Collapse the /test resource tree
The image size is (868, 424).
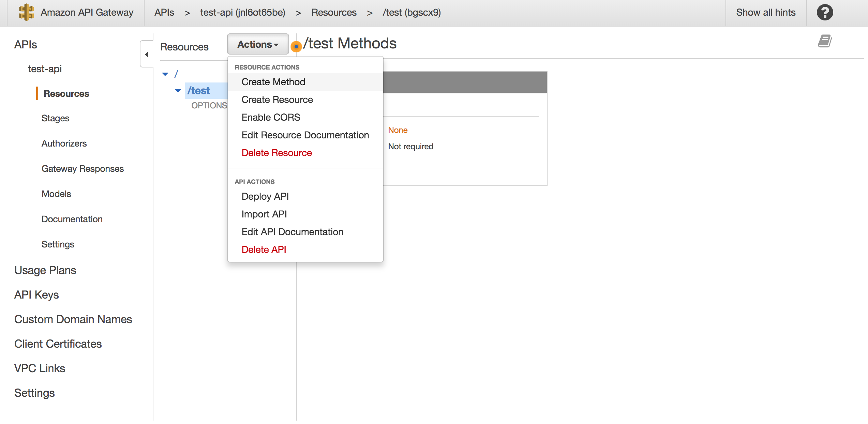pyautogui.click(x=178, y=90)
